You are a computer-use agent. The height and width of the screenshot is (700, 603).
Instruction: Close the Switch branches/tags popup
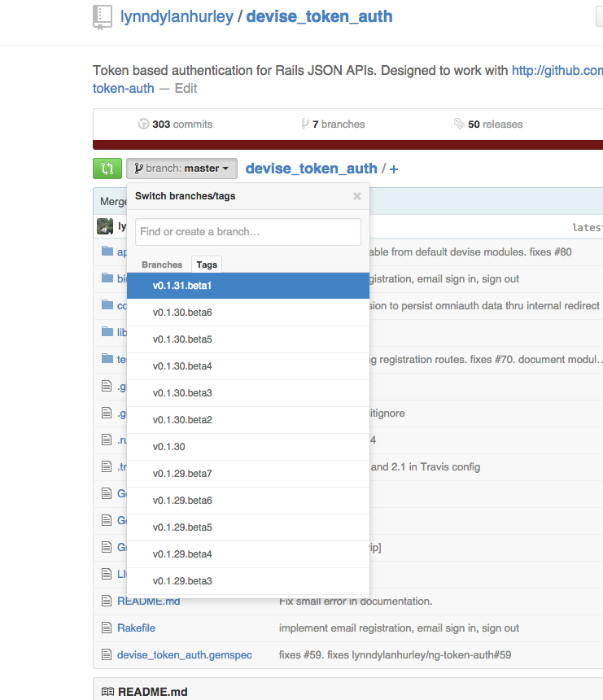[x=357, y=196]
